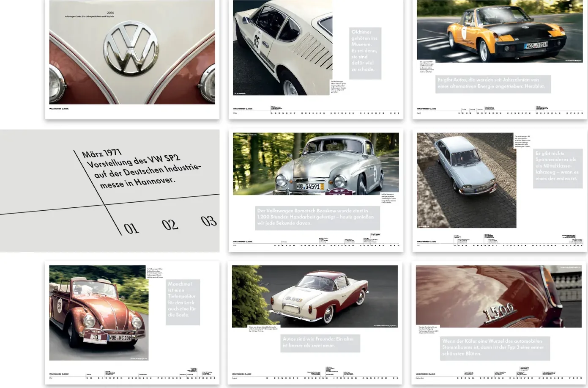Screen dimensions: 588x388
Task: Select the red Beetle cabriolet photo
Action: tap(98, 313)
